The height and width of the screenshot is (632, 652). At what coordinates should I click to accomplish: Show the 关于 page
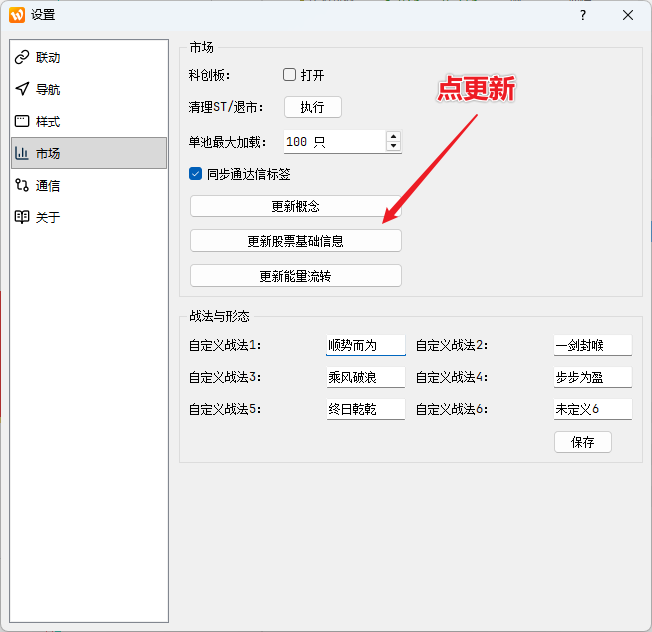pos(89,217)
